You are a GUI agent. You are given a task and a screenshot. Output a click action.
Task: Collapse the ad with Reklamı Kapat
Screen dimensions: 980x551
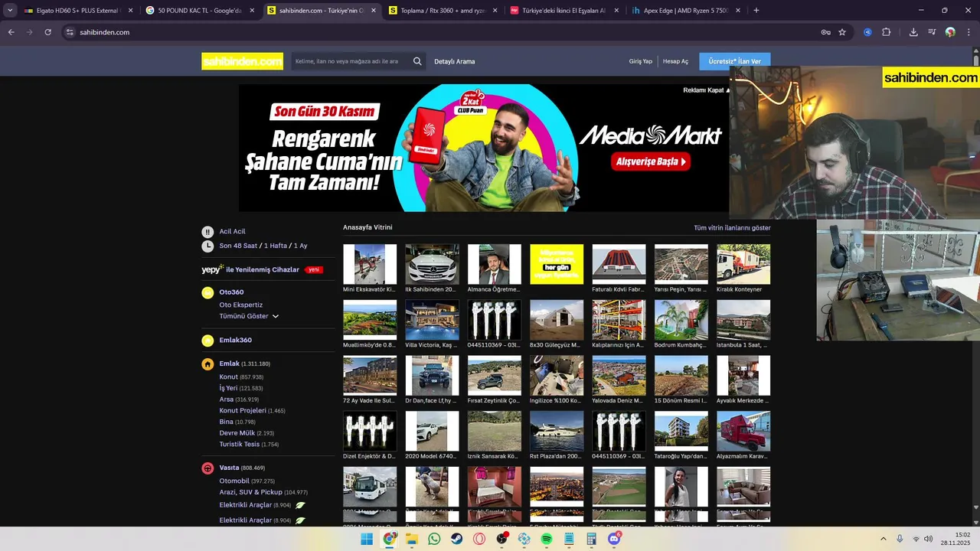click(706, 90)
